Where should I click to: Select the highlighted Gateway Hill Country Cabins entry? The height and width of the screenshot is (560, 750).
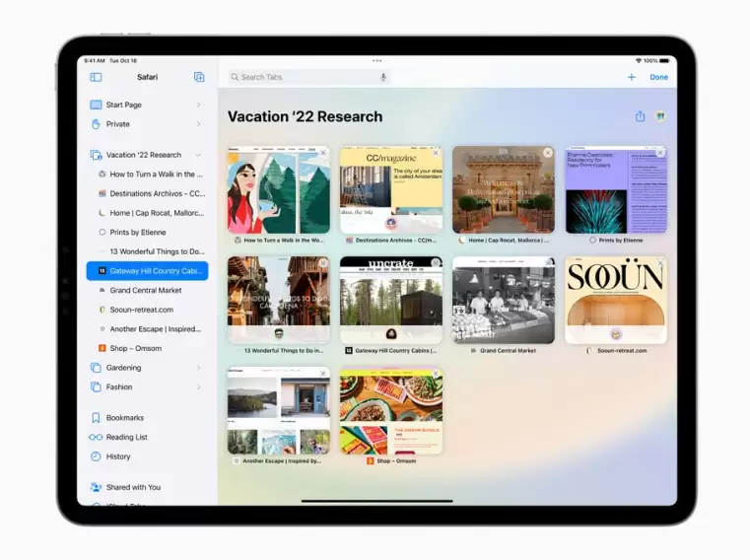(147, 271)
